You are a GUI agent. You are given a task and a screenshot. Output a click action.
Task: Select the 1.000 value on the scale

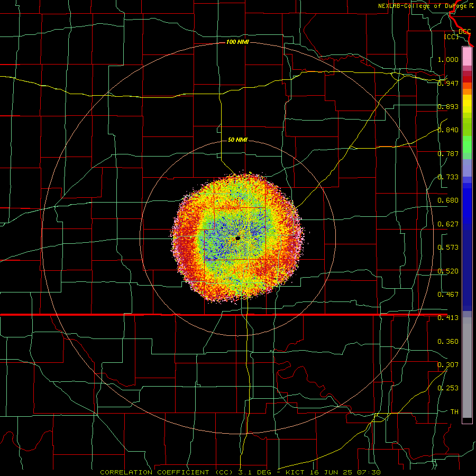(448, 59)
